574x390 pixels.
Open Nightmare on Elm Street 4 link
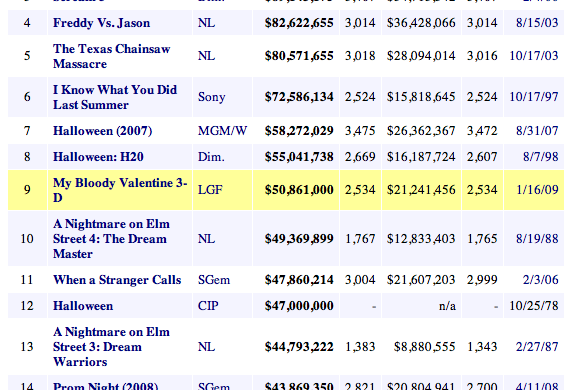coord(111,238)
